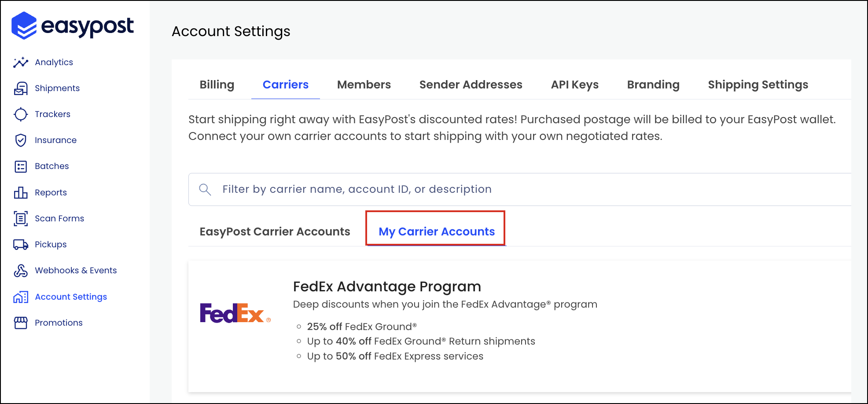Open the Members tab
Screen dimensions: 868x404
pos(364,84)
